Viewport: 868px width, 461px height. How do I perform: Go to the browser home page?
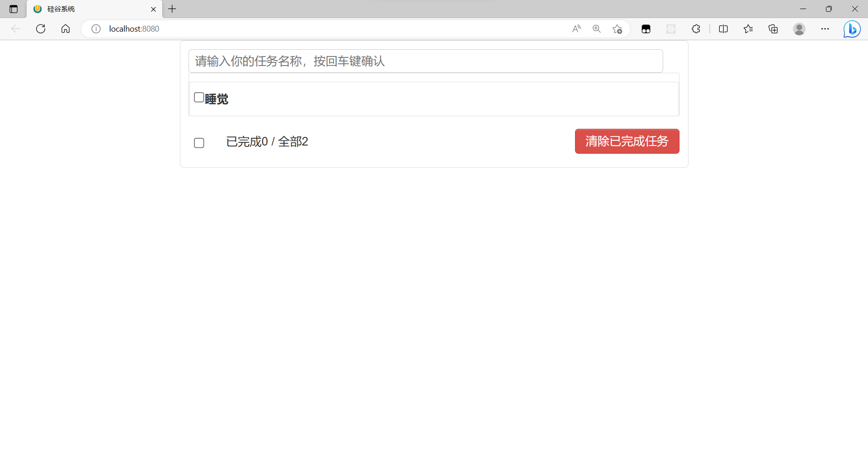(x=66, y=29)
